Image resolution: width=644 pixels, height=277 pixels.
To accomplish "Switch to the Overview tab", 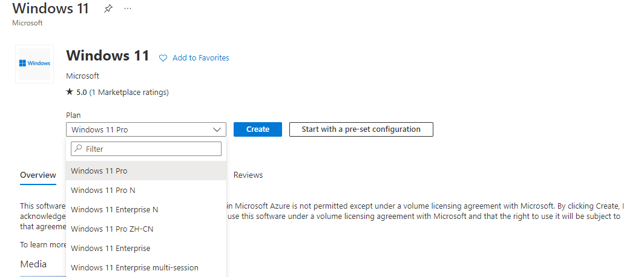I will click(38, 175).
